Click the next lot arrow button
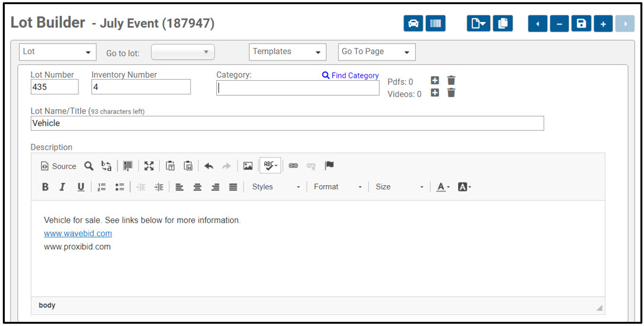Screen dimensions: 644x326 [x=625, y=24]
